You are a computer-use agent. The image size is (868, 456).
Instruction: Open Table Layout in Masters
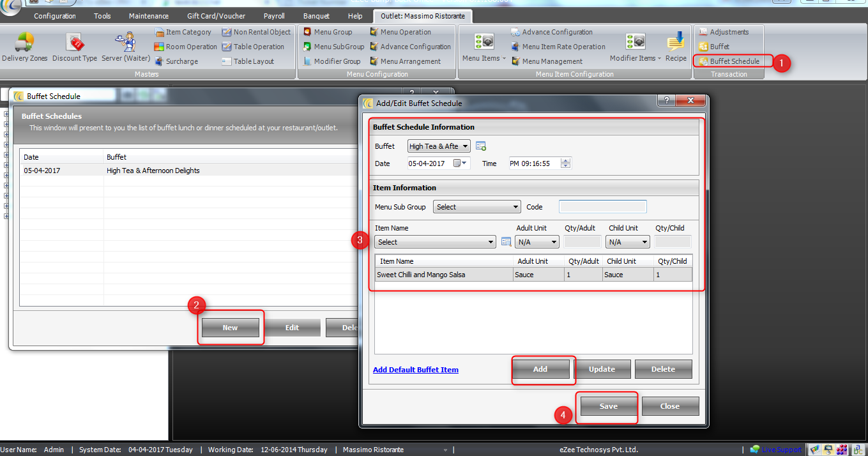248,61
